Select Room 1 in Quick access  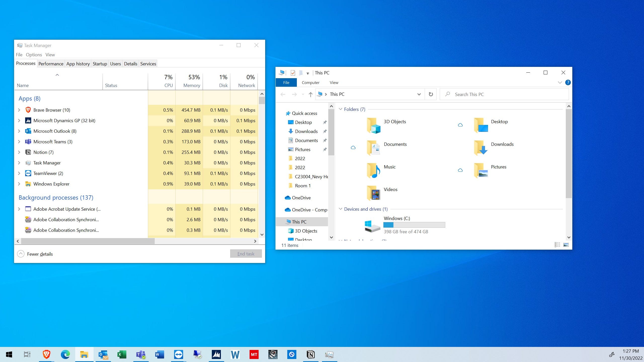pos(303,186)
